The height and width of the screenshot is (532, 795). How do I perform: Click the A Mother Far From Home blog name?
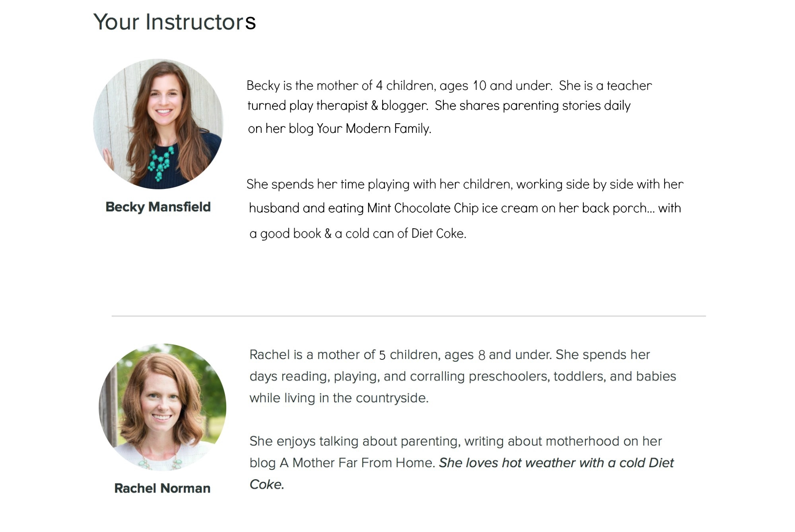point(357,463)
